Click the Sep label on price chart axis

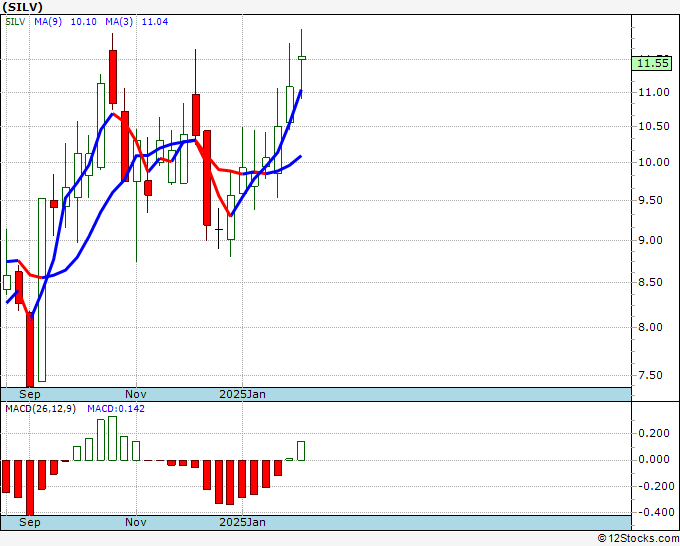coord(29,394)
